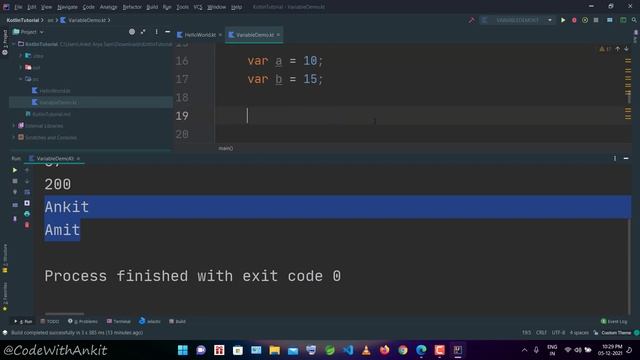Click the console horizontal scrollbar
This screenshot has height=360, width=640.
coord(64,314)
